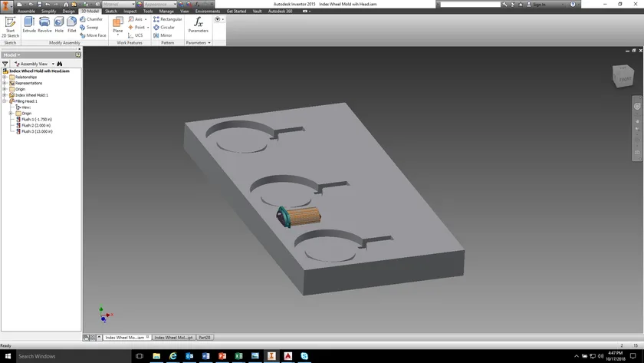The image size is (644, 363).
Task: Open the Axis dropdown arrow
Action: [x=146, y=19]
